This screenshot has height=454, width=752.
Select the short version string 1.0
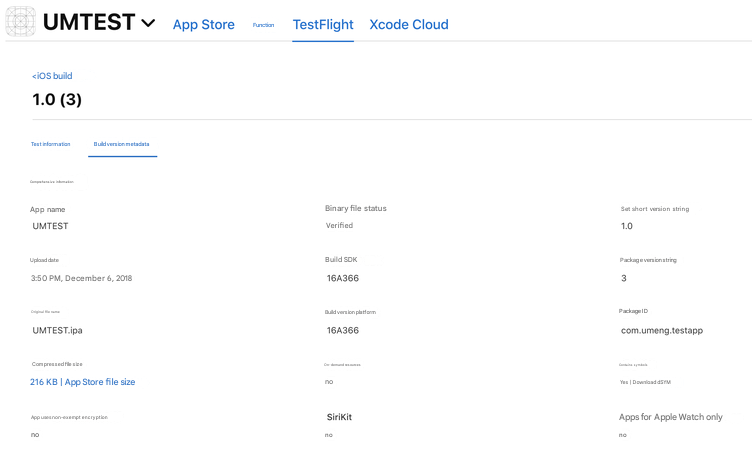[x=627, y=226]
